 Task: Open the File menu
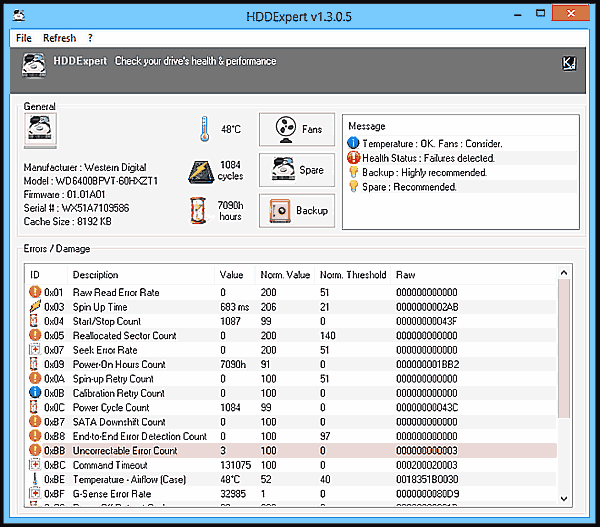pos(23,38)
